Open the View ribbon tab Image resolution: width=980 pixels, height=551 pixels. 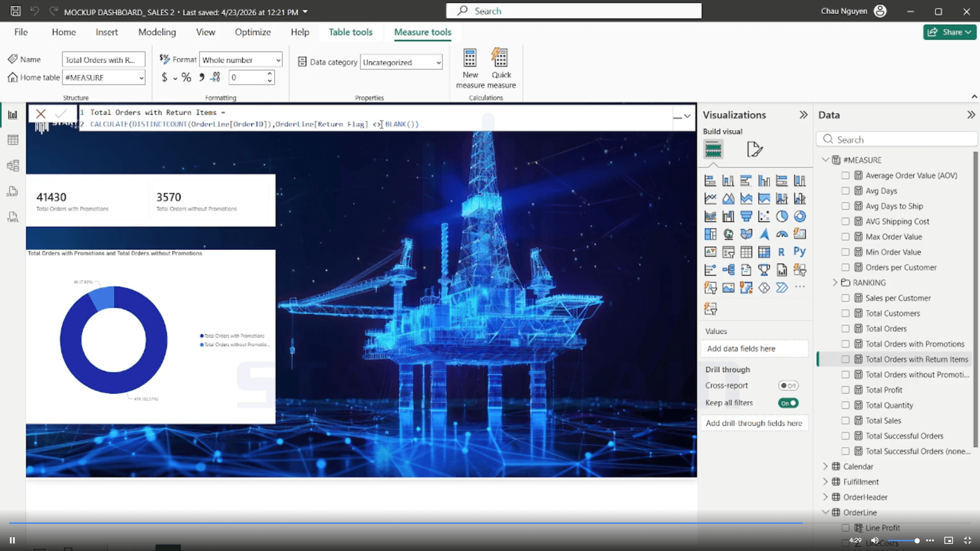pyautogui.click(x=205, y=32)
